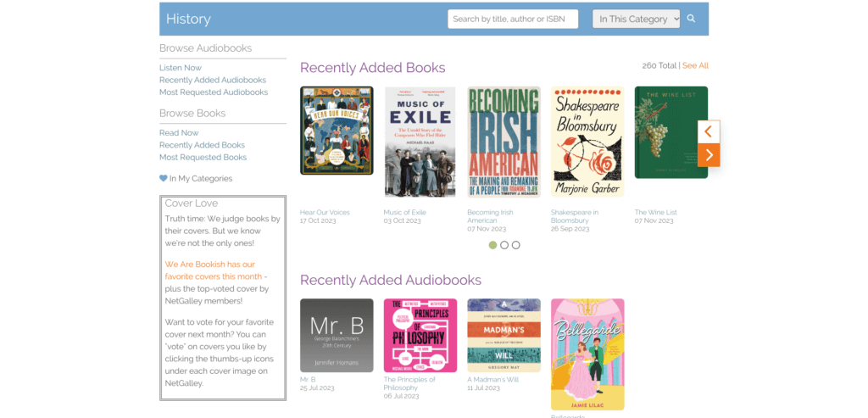Click See All for recently added books
Screen dimensions: 868x418
click(x=695, y=65)
